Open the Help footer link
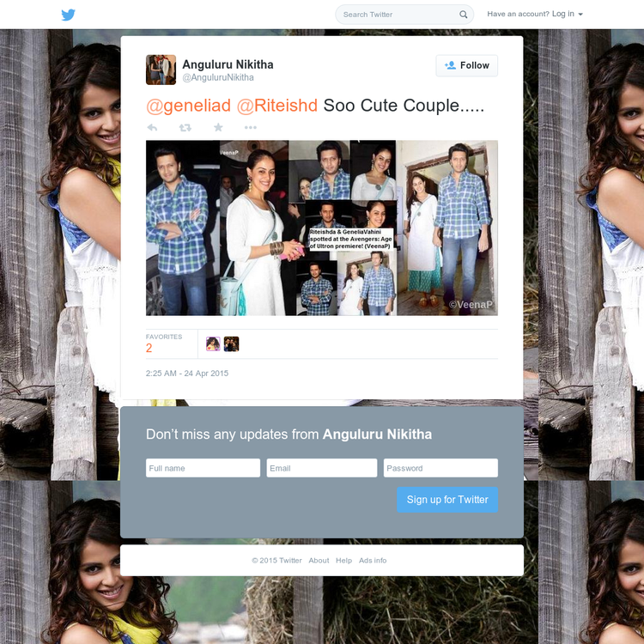Viewport: 644px width, 644px height. (x=343, y=561)
